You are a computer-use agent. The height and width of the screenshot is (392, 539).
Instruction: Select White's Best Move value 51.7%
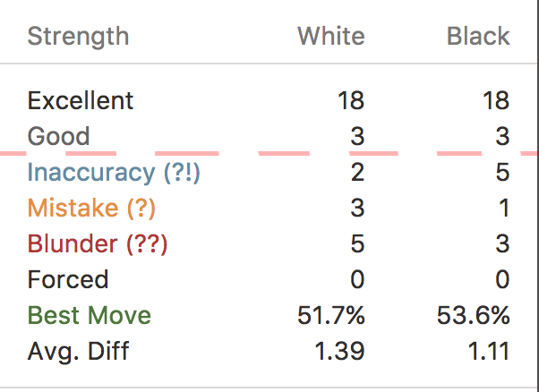click(330, 315)
